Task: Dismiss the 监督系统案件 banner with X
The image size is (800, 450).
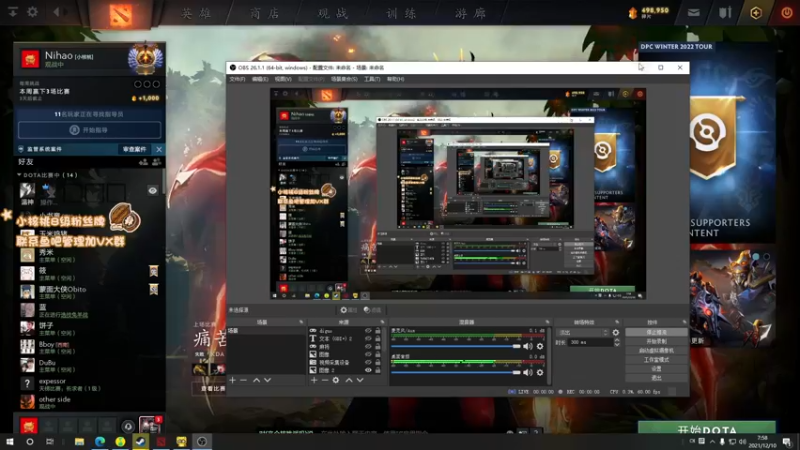Action: 159,149
